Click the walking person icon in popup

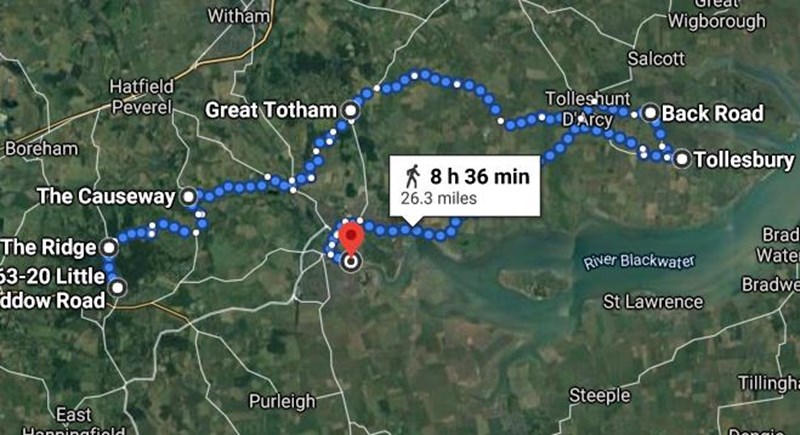(412, 176)
